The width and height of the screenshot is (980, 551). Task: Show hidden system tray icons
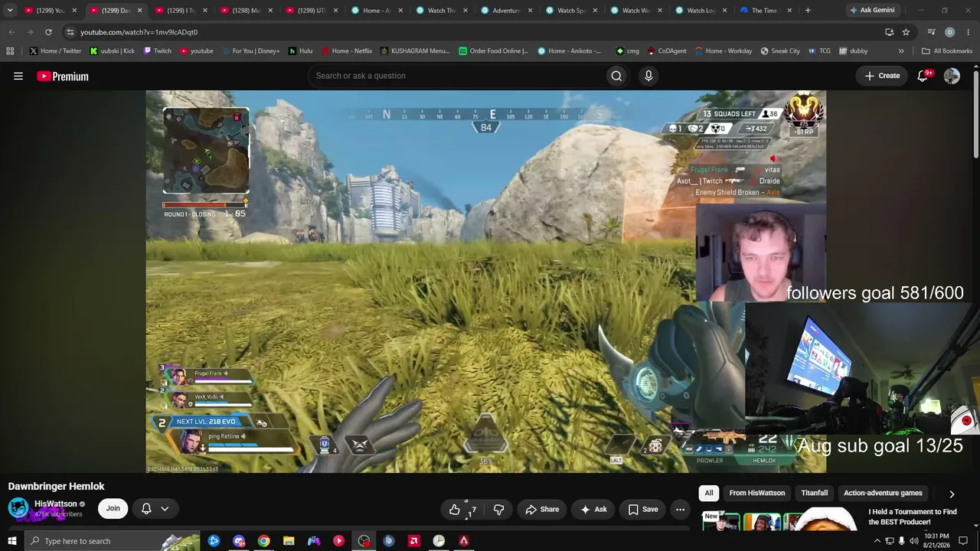coord(877,541)
